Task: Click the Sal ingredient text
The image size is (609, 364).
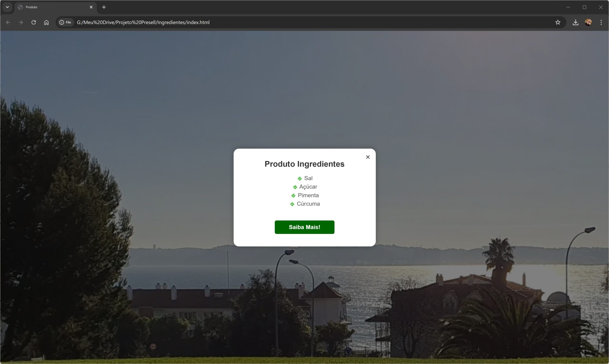Action: pos(308,178)
